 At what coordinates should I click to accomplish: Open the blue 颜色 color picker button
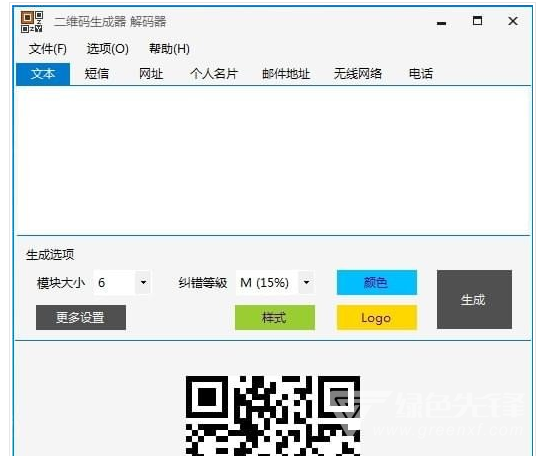click(x=377, y=282)
